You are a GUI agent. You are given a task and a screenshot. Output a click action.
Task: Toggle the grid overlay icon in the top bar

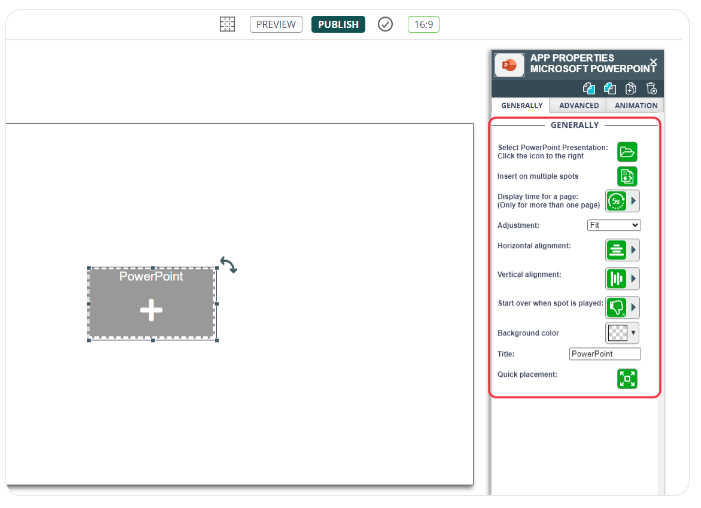pyautogui.click(x=227, y=24)
